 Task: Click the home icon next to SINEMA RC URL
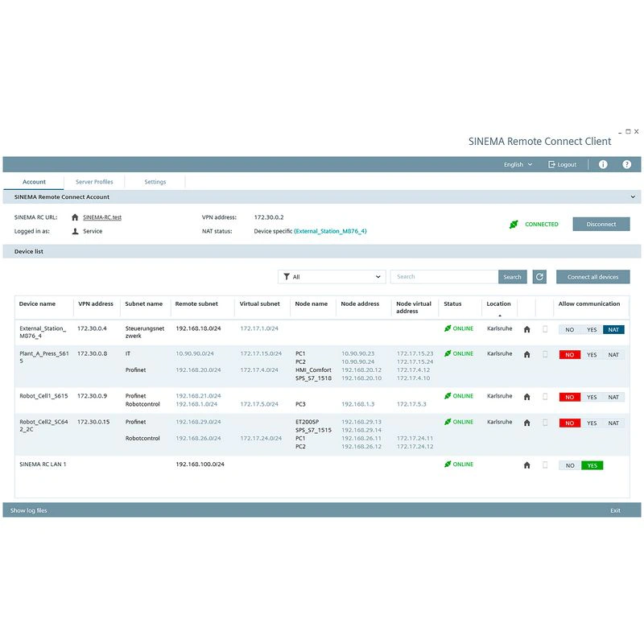click(x=75, y=217)
